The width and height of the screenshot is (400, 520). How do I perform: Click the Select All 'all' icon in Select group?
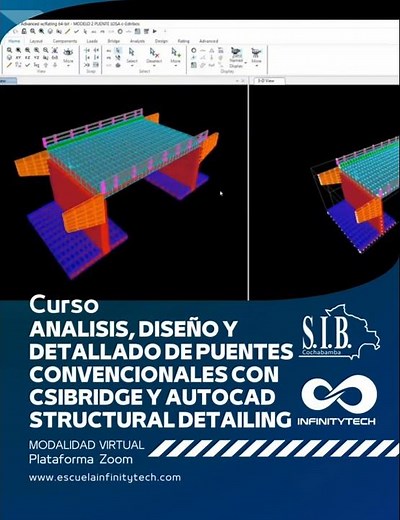click(x=109, y=51)
